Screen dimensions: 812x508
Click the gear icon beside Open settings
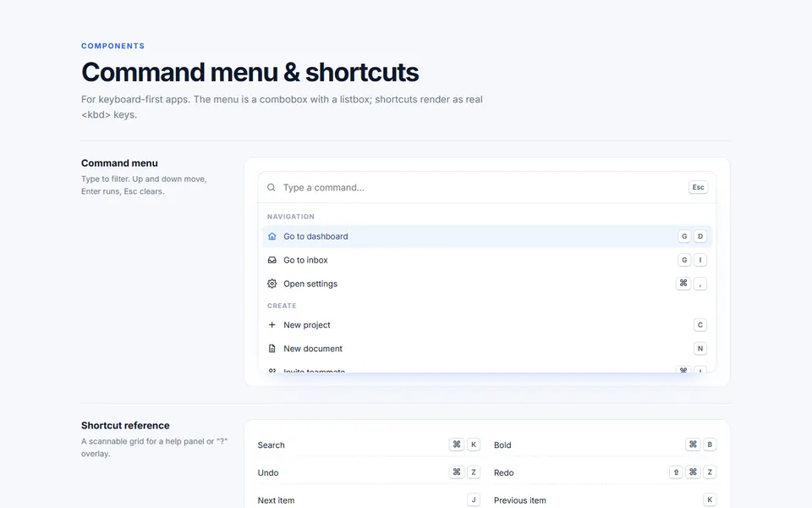[x=272, y=284]
